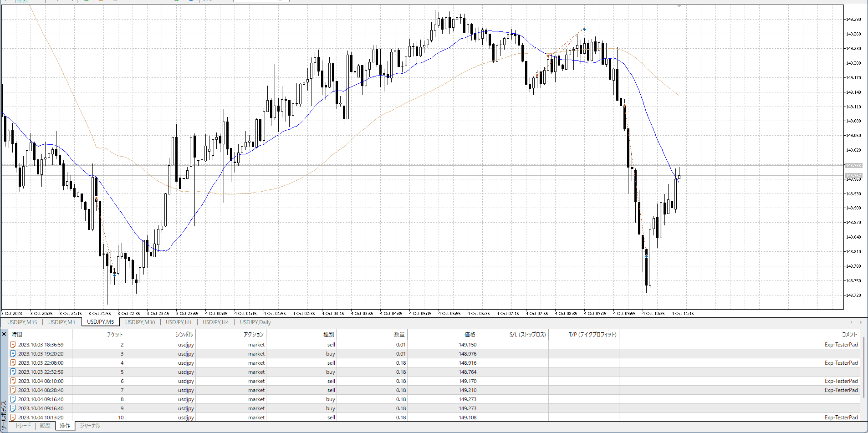Switch to the USDJPY,M30 chart tab

point(140,322)
